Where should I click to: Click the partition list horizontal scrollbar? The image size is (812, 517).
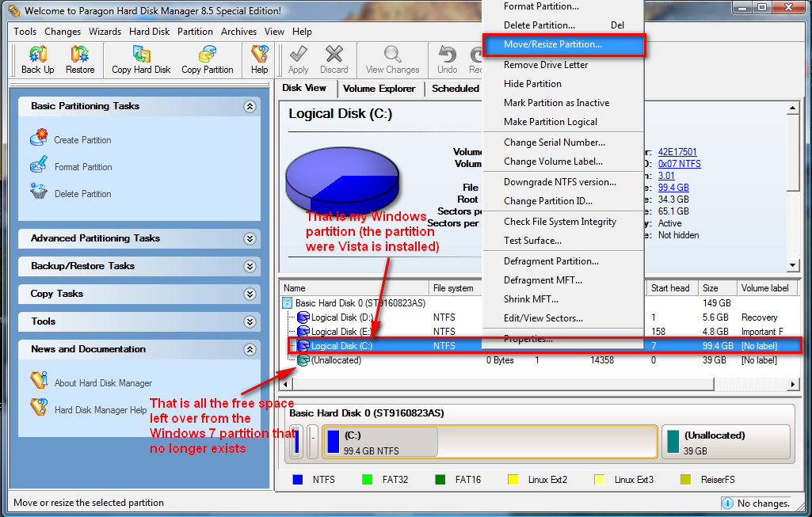[x=501, y=384]
